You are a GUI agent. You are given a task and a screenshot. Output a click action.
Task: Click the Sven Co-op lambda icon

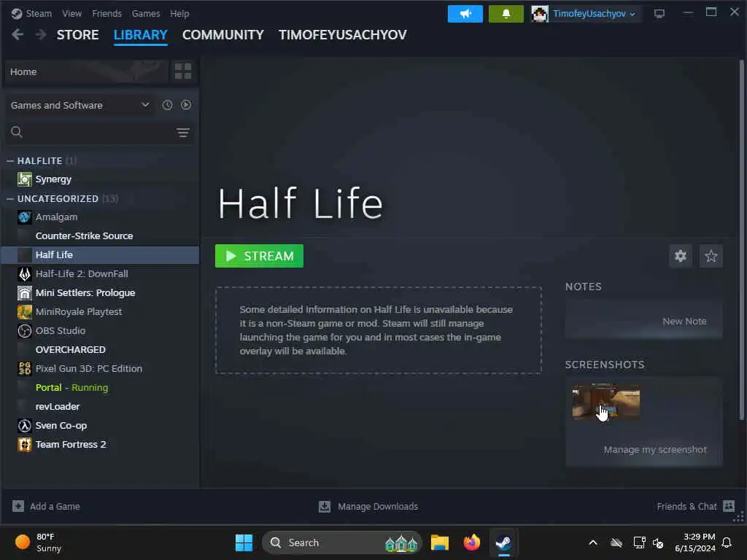point(24,425)
